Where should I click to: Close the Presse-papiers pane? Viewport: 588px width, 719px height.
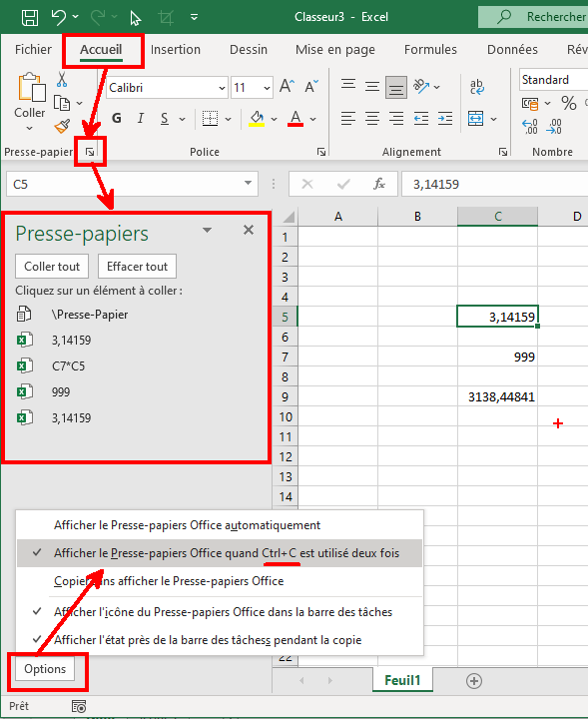click(249, 230)
